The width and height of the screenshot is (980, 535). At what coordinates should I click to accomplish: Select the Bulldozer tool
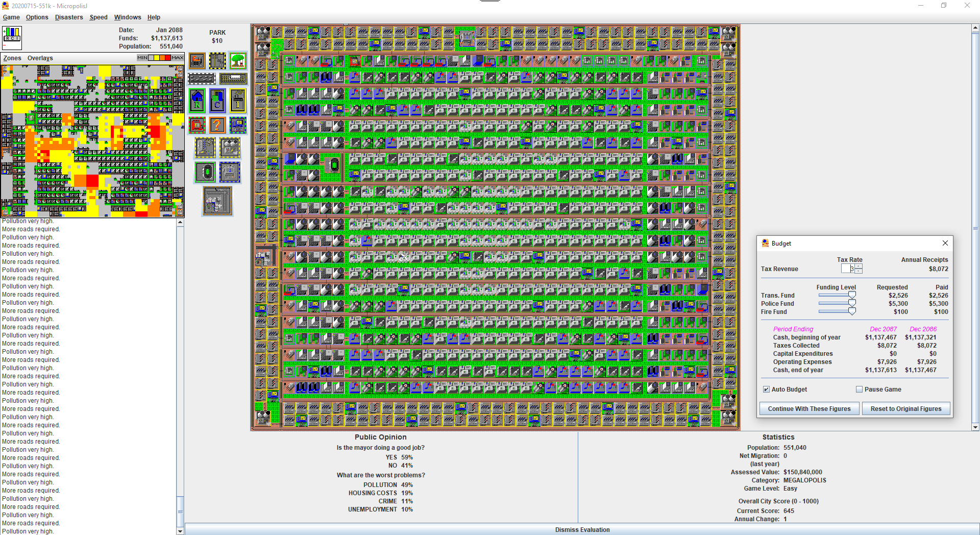click(197, 61)
